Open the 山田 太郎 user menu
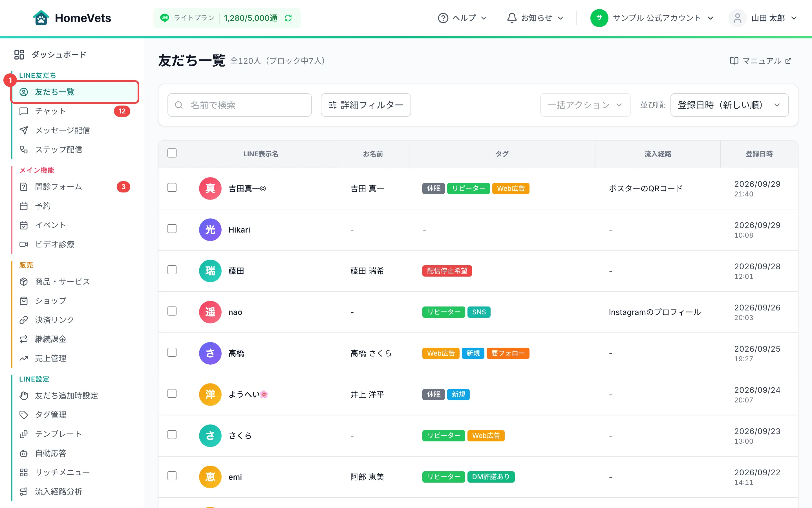The width and height of the screenshot is (812, 508). (x=763, y=18)
